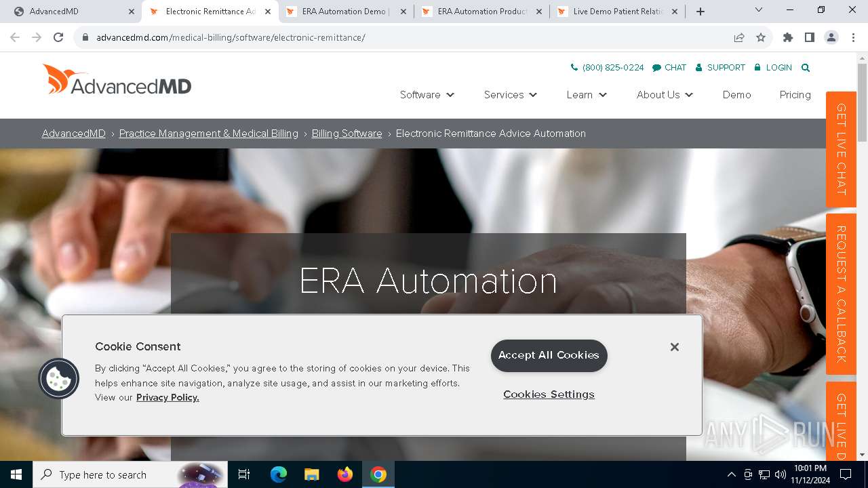Open File Explorer from taskbar
Screen dimensions: 868x488
pyautogui.click(x=311, y=474)
